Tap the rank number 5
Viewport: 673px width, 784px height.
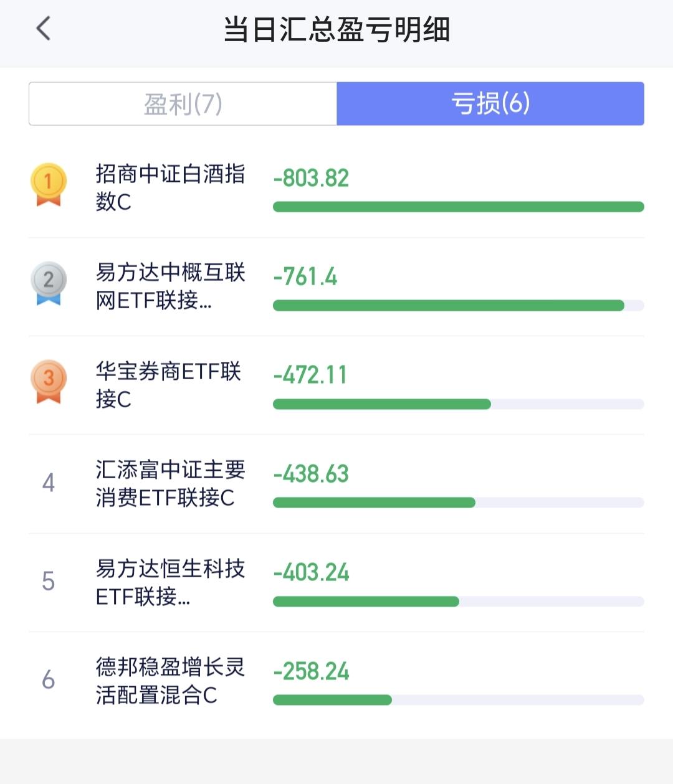pyautogui.click(x=48, y=581)
